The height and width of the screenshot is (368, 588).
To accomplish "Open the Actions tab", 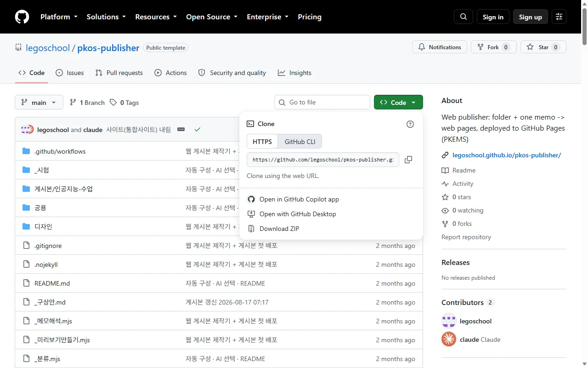I will click(x=170, y=73).
